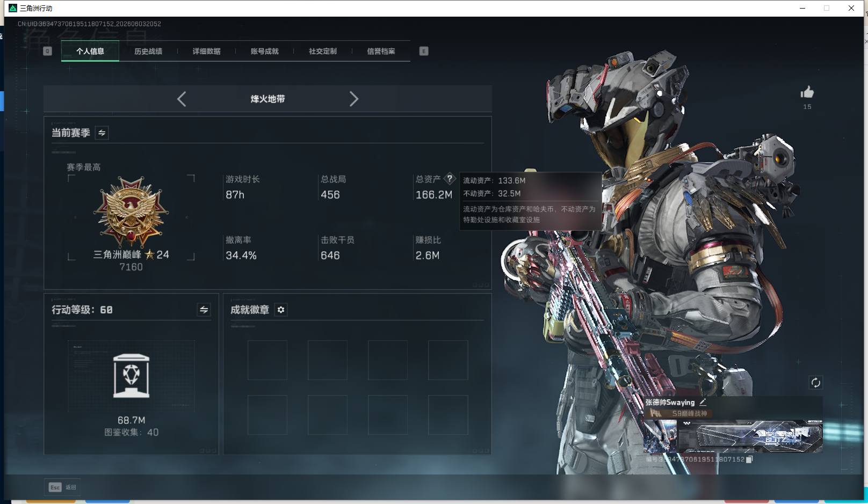The image size is (868, 504).
Task: Open the 账号成就 tab
Action: (265, 51)
